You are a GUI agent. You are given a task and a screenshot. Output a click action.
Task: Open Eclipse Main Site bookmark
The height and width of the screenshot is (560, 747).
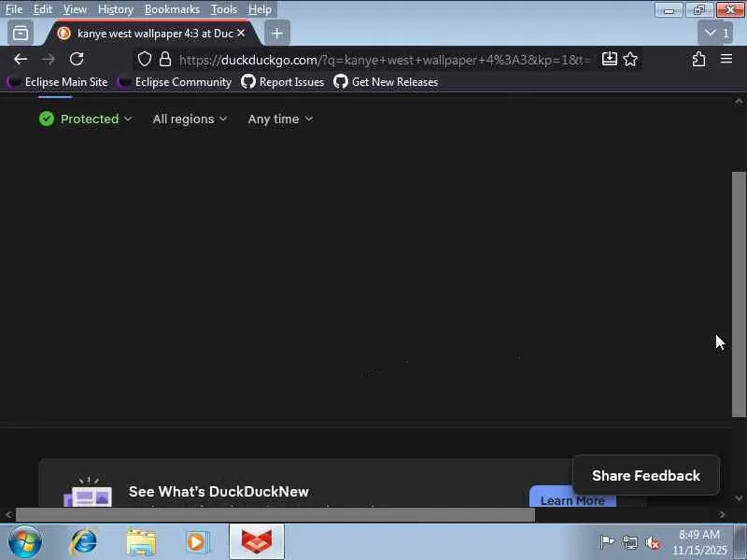[x=58, y=82]
